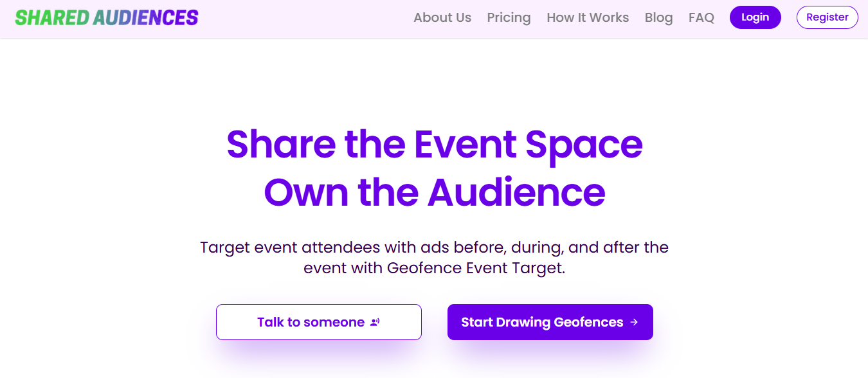Click the Login text inside the purple pill
Image resolution: width=868 pixels, height=378 pixels.
click(x=755, y=17)
